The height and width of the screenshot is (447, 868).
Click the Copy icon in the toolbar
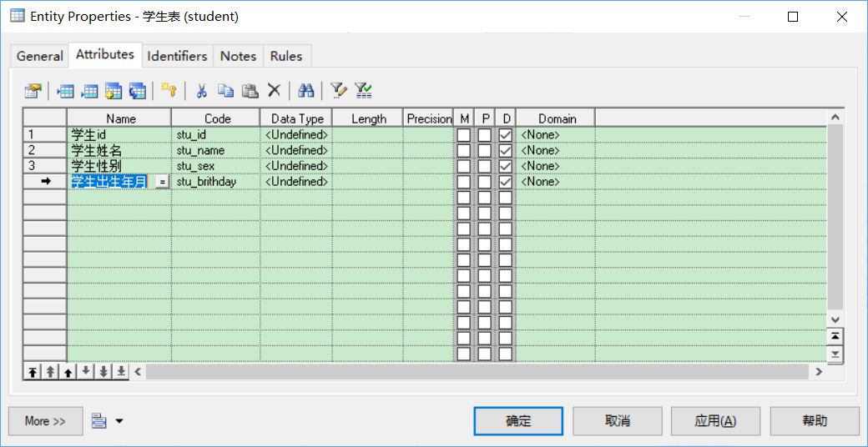click(225, 91)
